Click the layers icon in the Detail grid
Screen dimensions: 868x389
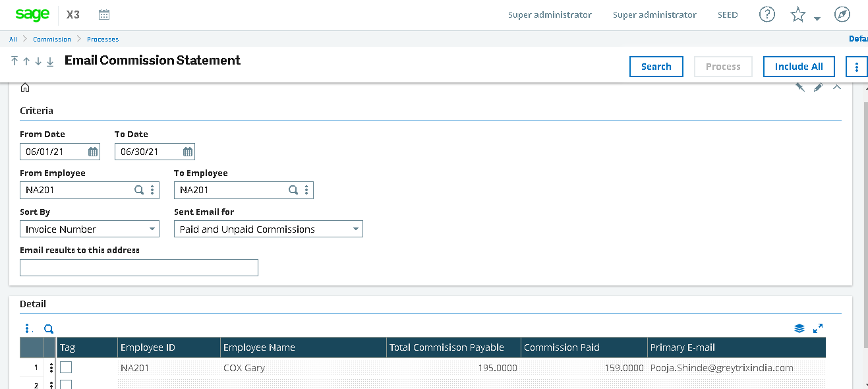(x=799, y=328)
